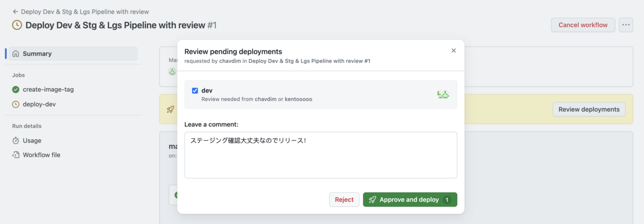
Task: Open the Summary sidebar item
Action: 73,54
